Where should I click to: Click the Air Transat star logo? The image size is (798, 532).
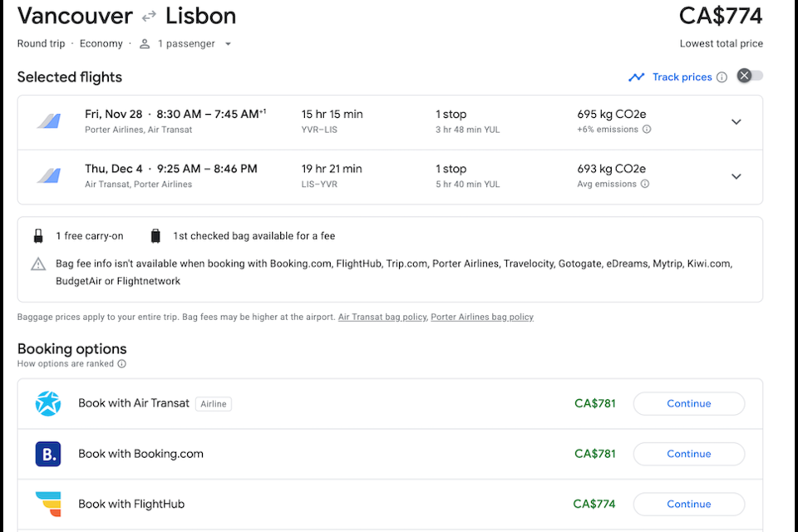tap(48, 404)
